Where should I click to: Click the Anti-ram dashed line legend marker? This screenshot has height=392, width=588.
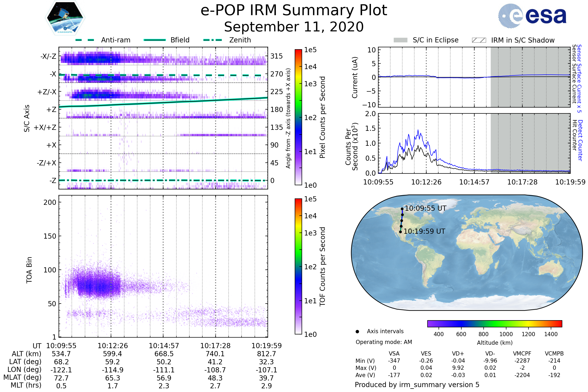[85, 40]
